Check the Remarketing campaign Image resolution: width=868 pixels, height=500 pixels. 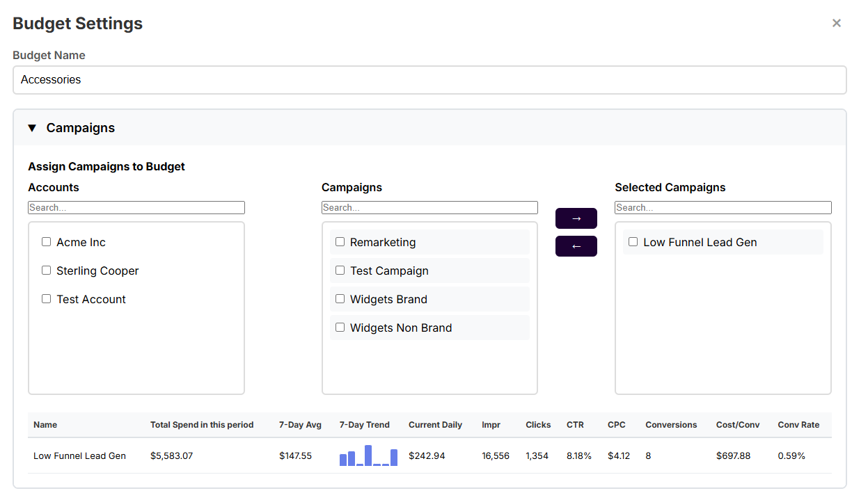click(x=340, y=241)
